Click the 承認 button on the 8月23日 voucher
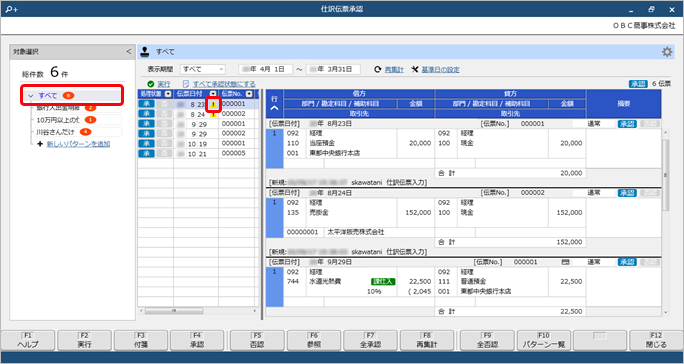The image size is (684, 364). click(627, 124)
